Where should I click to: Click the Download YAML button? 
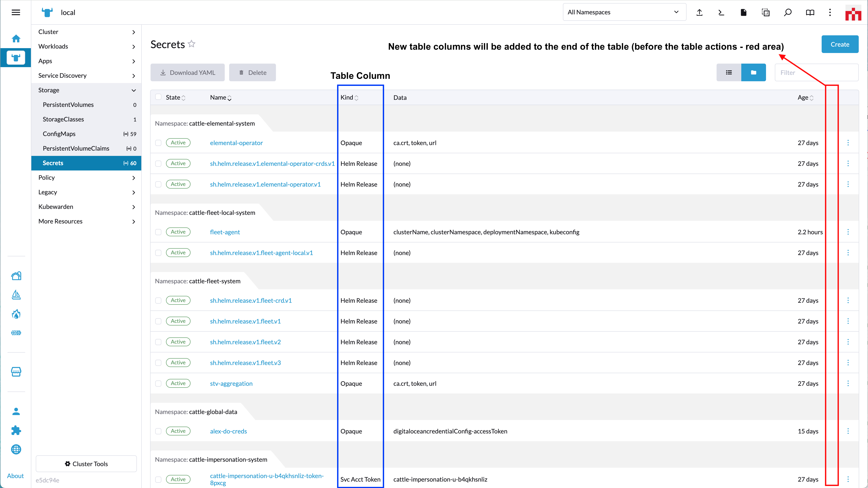[x=187, y=72]
